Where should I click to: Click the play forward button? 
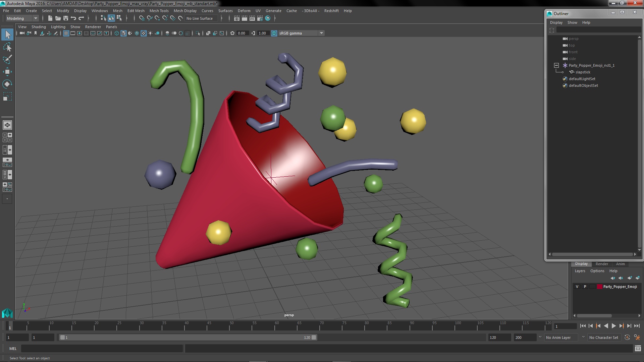click(x=613, y=326)
